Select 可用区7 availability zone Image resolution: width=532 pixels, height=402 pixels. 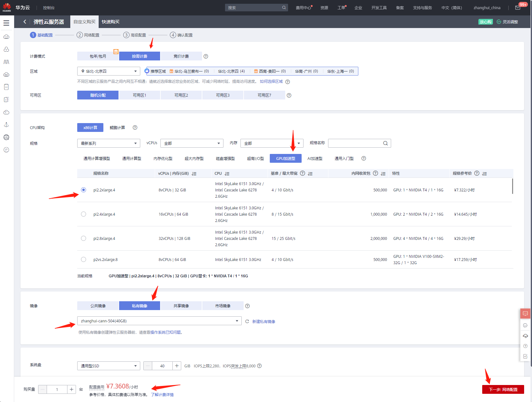[264, 95]
